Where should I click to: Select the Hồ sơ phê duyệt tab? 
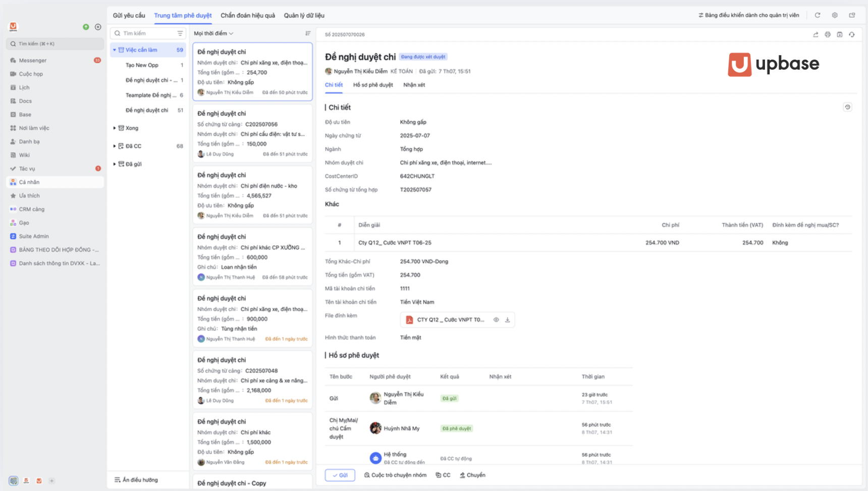373,85
